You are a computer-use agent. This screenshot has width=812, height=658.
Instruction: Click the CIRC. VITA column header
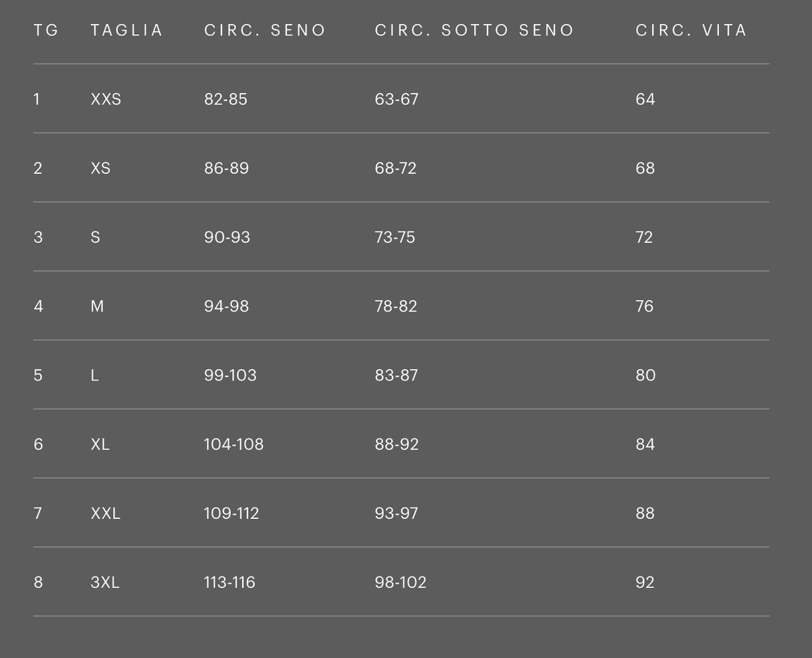click(x=691, y=30)
